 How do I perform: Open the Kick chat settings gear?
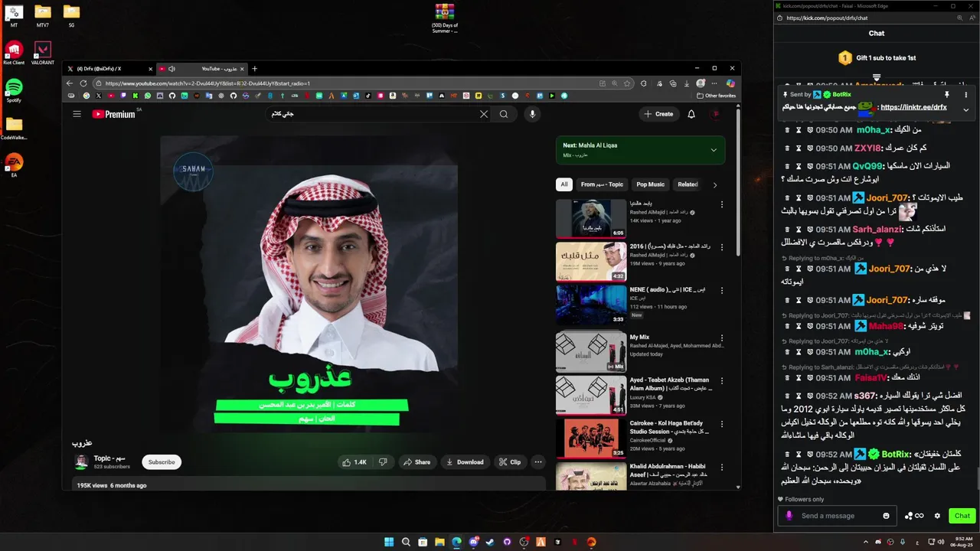click(937, 516)
